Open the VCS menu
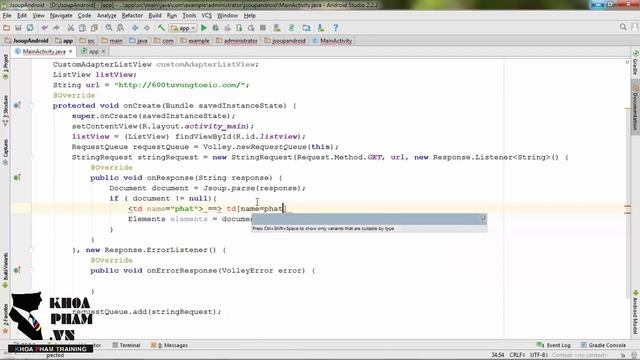640x360 pixels. pos(207,16)
